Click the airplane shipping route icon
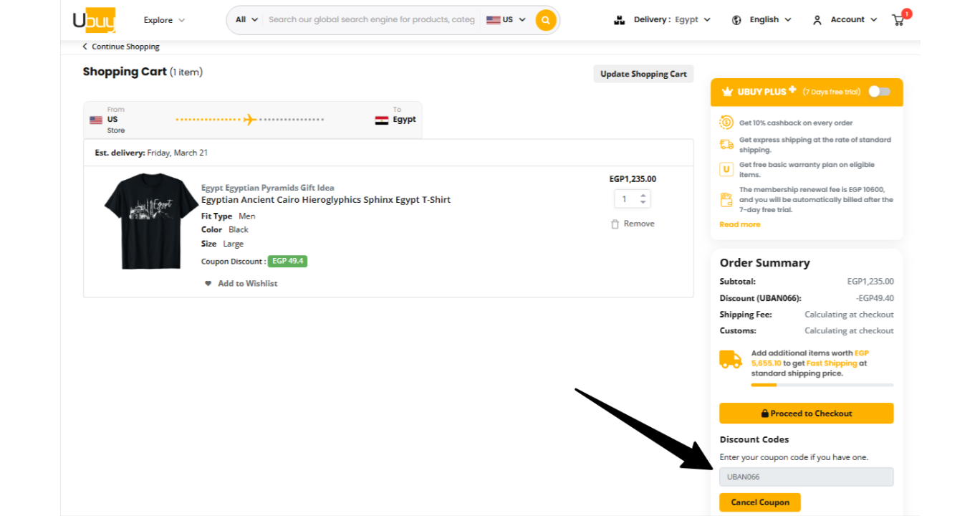Image resolution: width=980 pixels, height=516 pixels. point(249,120)
